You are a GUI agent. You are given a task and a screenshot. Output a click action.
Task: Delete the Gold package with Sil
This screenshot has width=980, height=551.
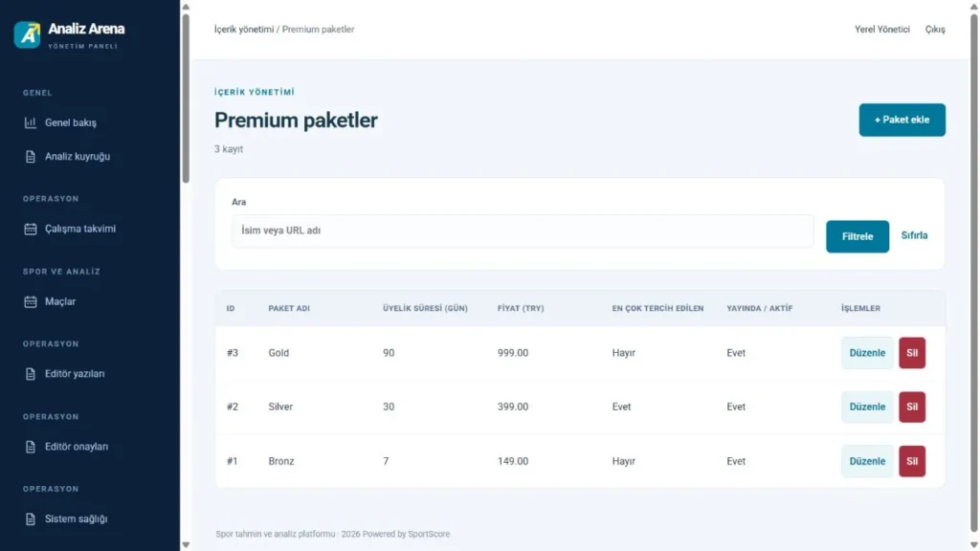pyautogui.click(x=912, y=353)
